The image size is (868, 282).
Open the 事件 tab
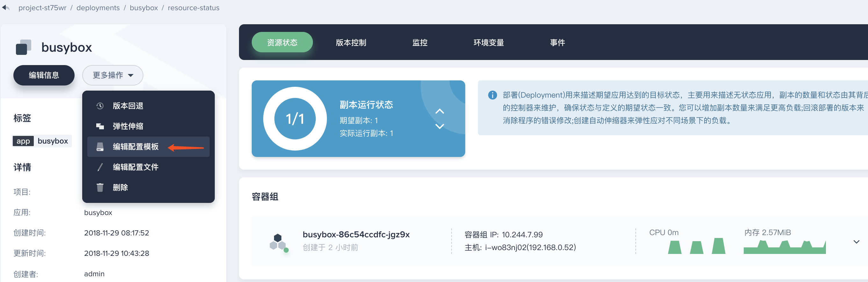pyautogui.click(x=557, y=42)
